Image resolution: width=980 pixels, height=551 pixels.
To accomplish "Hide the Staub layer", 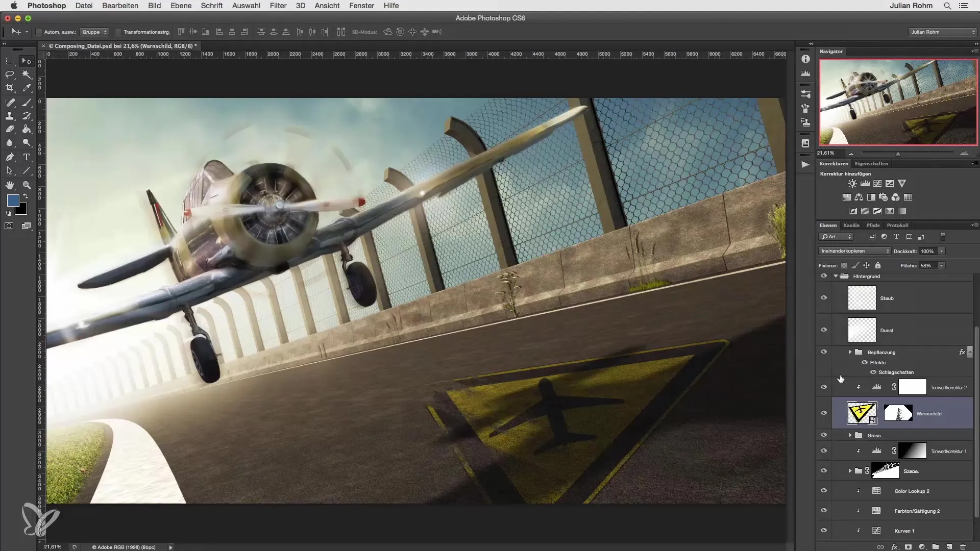I will pos(824,298).
